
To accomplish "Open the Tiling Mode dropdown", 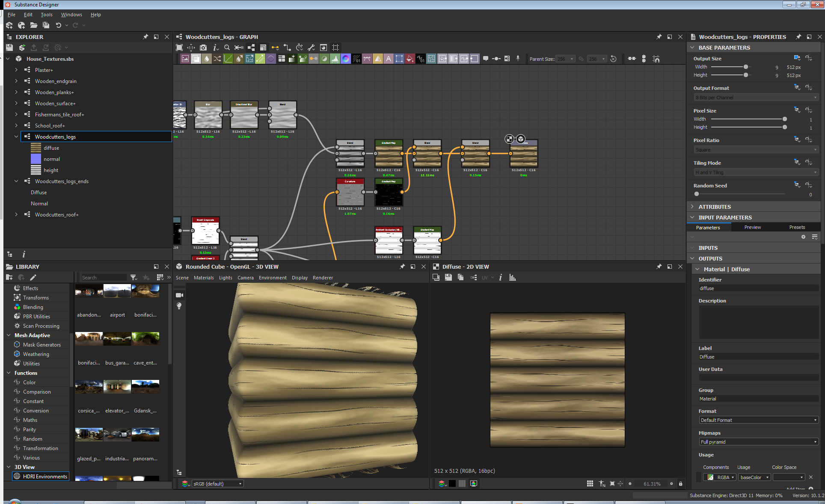I will click(756, 172).
